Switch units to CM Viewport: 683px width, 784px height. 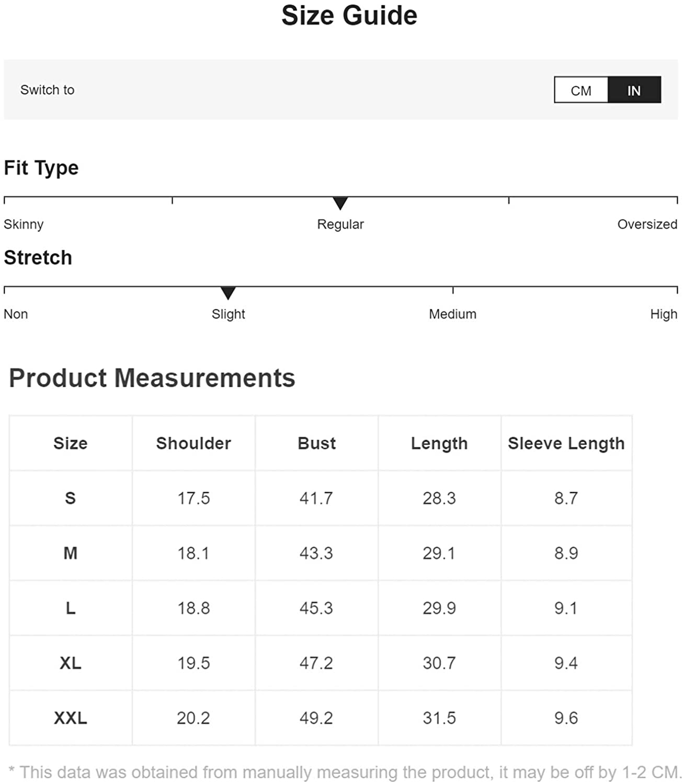[581, 90]
